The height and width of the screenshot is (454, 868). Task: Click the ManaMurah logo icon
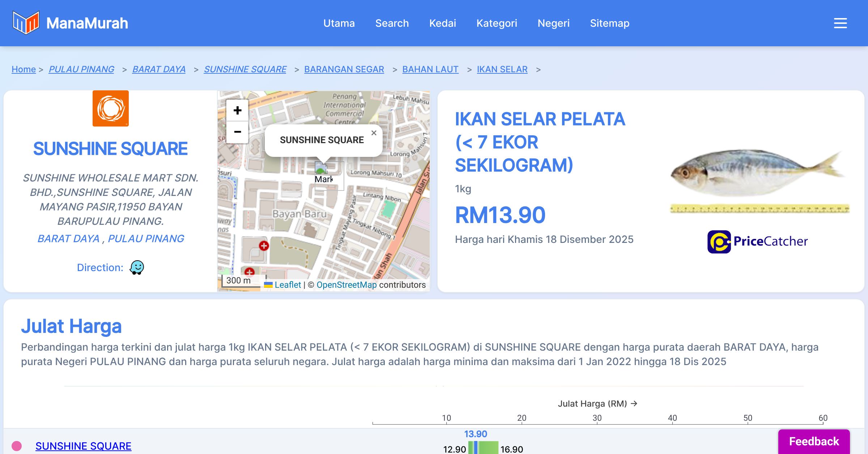[x=25, y=23]
